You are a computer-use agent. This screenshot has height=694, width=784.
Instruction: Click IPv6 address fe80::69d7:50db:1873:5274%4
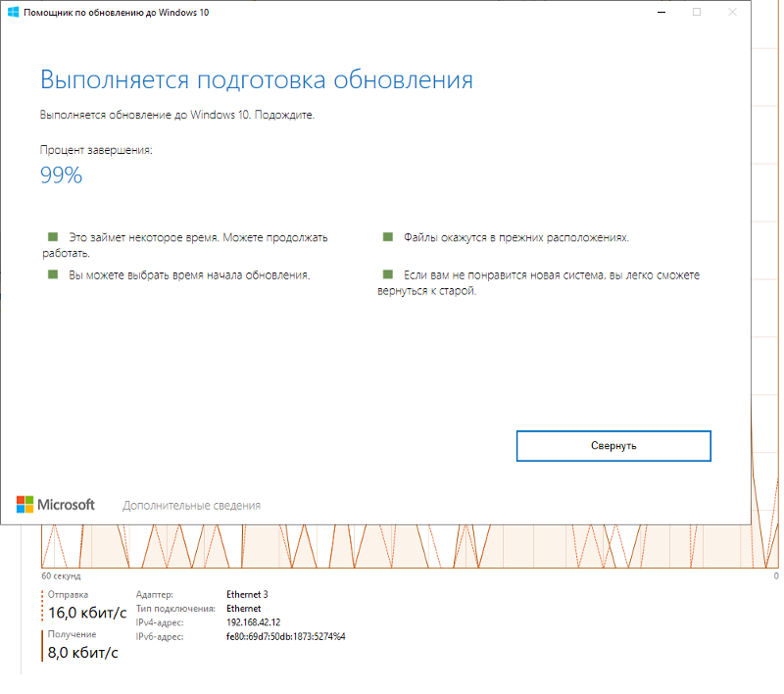coord(285,636)
